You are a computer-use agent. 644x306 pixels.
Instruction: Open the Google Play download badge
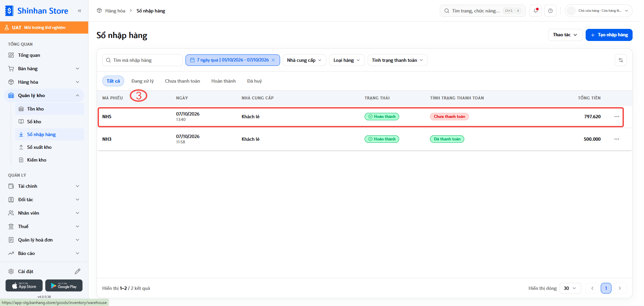[64, 286]
